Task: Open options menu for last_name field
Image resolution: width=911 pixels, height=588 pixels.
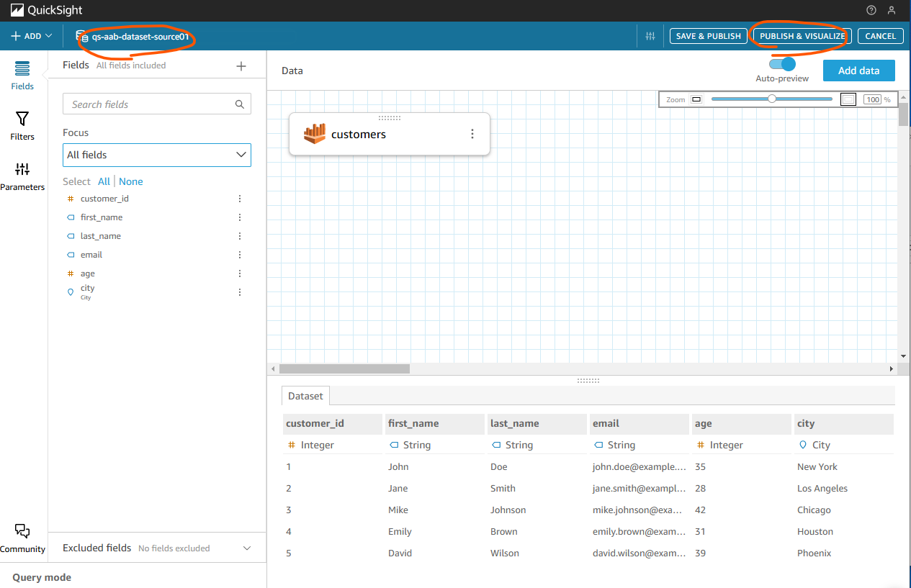Action: (240, 236)
